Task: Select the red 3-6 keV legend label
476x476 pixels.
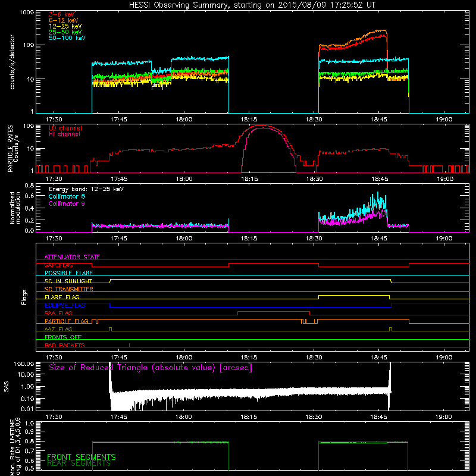Action: point(62,14)
